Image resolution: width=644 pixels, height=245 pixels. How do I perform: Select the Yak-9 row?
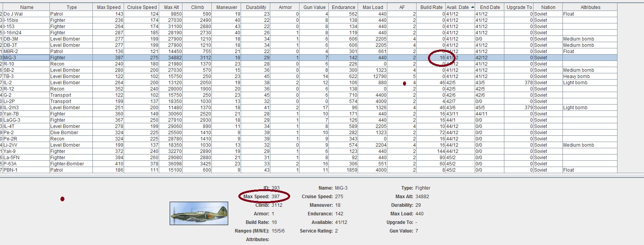309,151
